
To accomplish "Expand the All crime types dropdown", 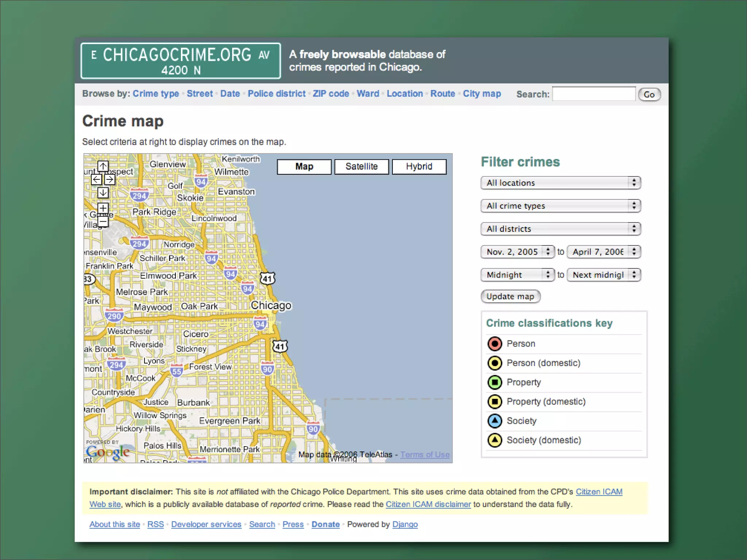I will (560, 206).
